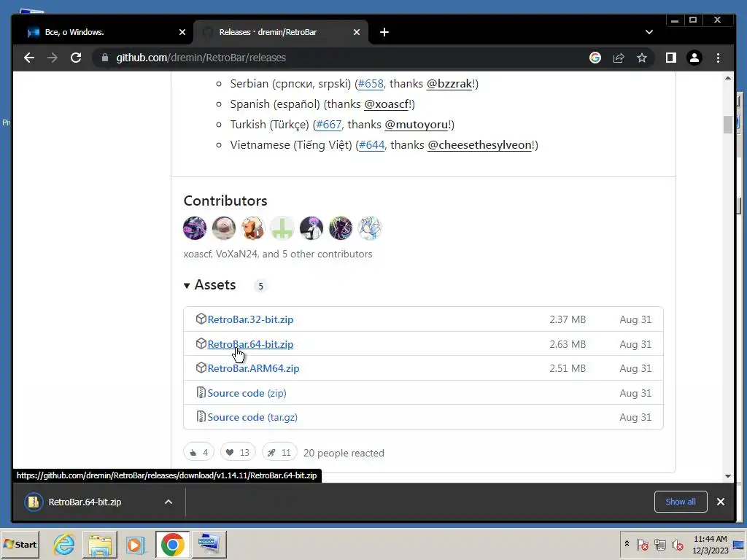The width and height of the screenshot is (747, 560).
Task: Click the rocket reaction button
Action: (279, 452)
